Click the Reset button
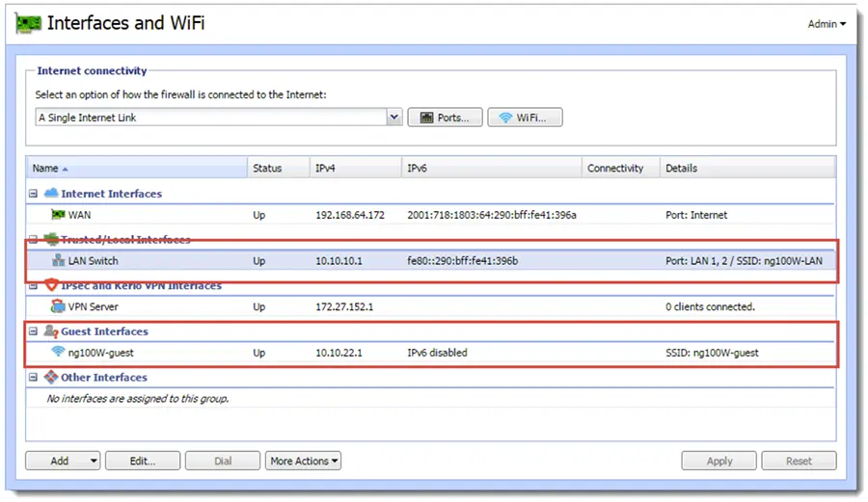The width and height of the screenshot is (868, 502). 799,461
